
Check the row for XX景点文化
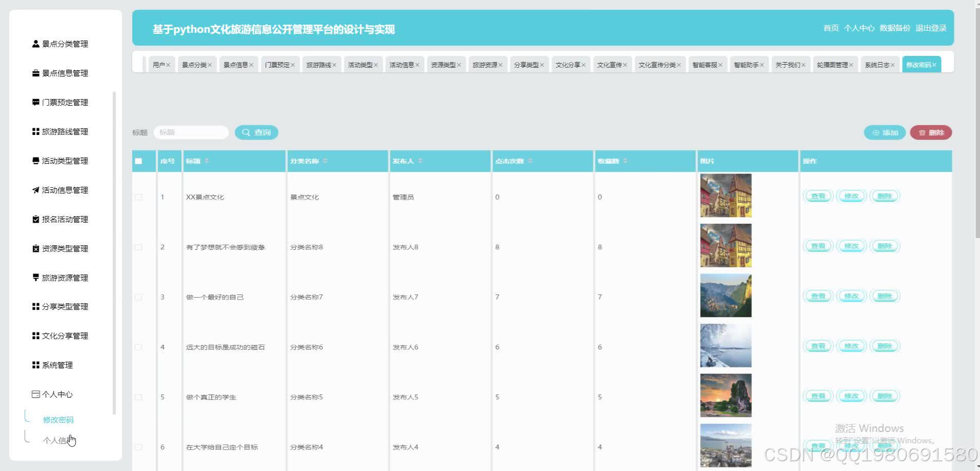click(138, 197)
